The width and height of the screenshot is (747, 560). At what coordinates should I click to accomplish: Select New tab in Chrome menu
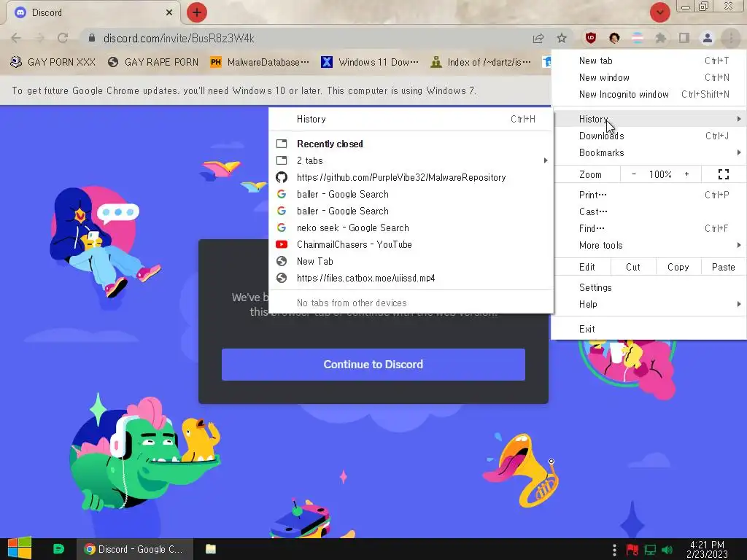(x=649, y=61)
